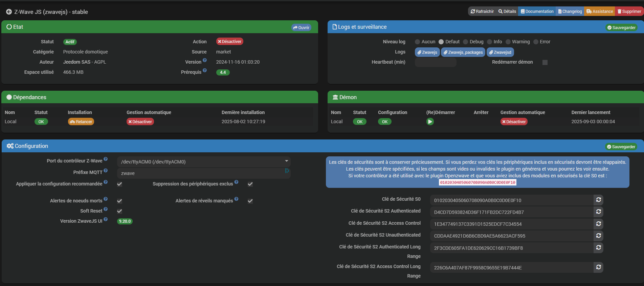Click the Préfixe MQTT field

[x=204, y=173]
